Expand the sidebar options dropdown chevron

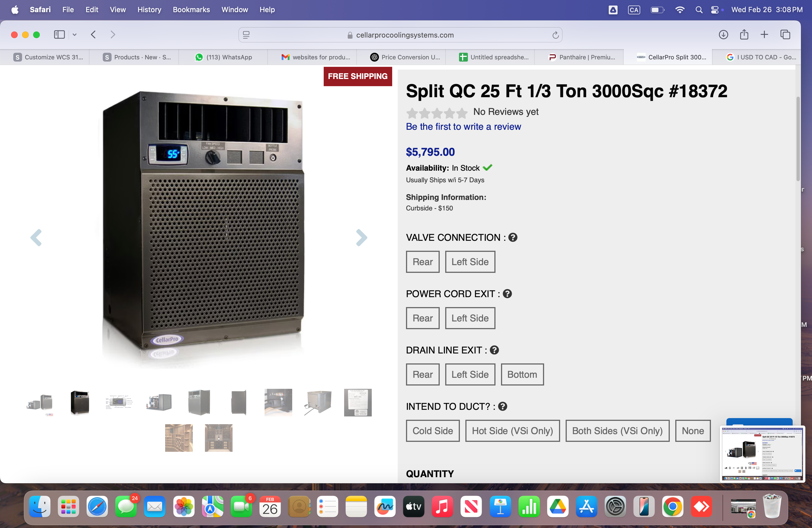[74, 35]
